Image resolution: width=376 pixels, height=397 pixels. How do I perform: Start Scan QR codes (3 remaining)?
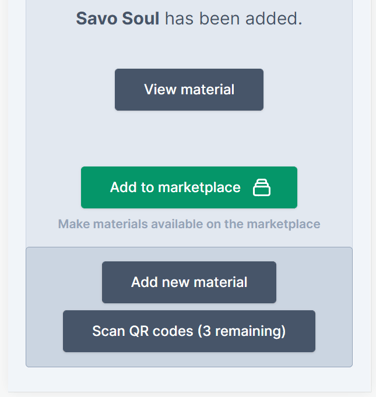189,331
